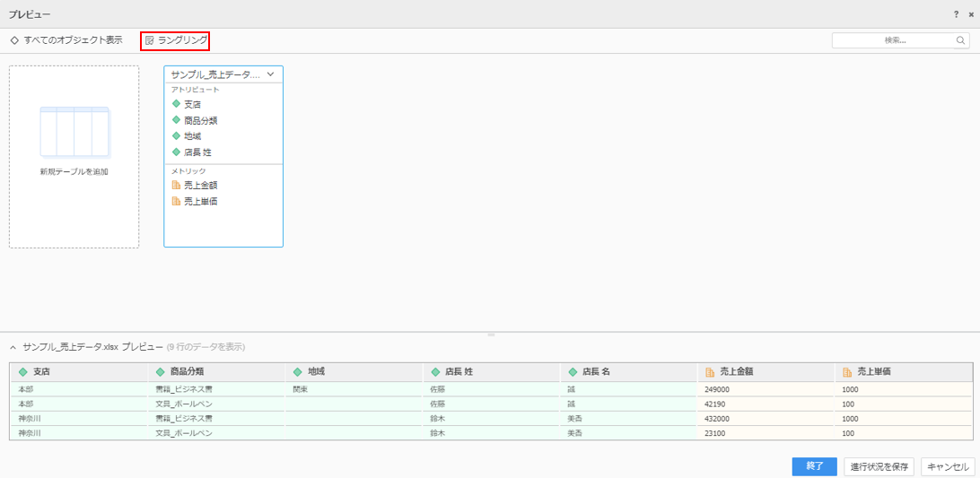Click cell 42190 in 売上金額 column
The height and width of the screenshot is (478, 980).
point(766,404)
